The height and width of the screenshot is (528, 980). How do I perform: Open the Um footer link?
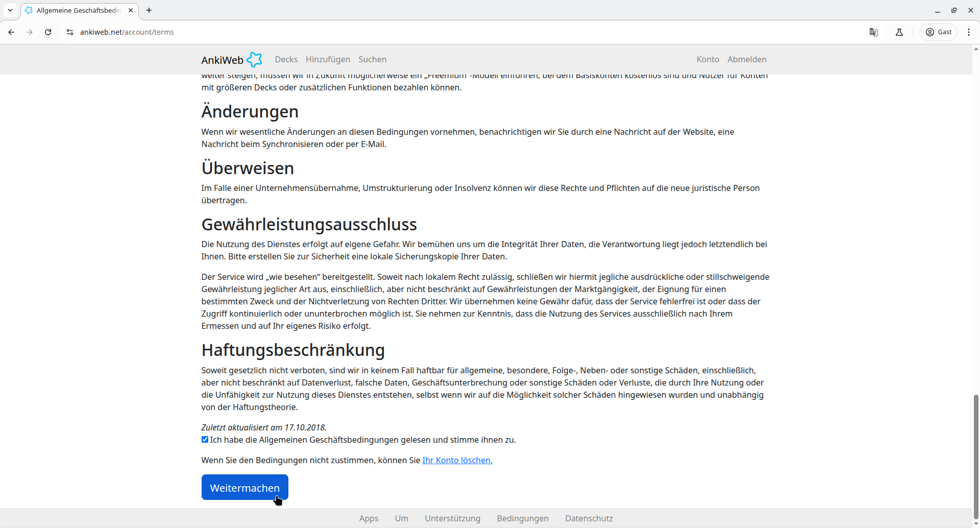pyautogui.click(x=401, y=518)
